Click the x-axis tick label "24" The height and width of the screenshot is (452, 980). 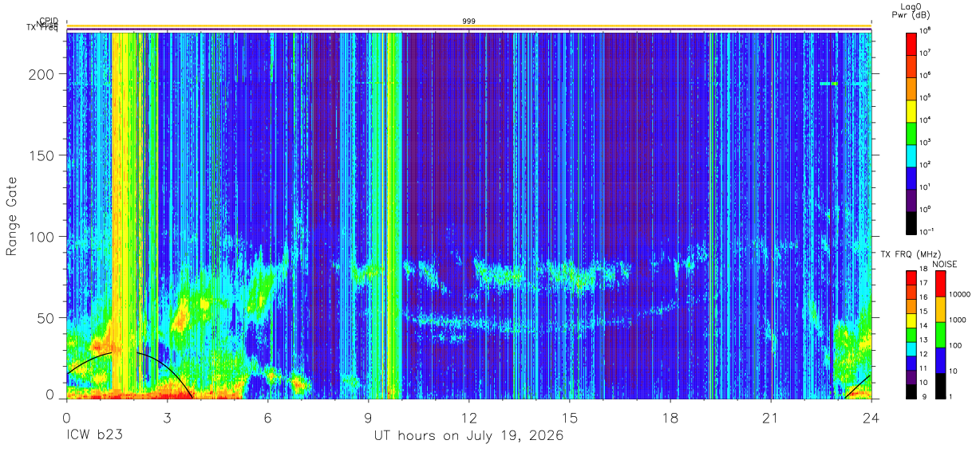pos(871,418)
